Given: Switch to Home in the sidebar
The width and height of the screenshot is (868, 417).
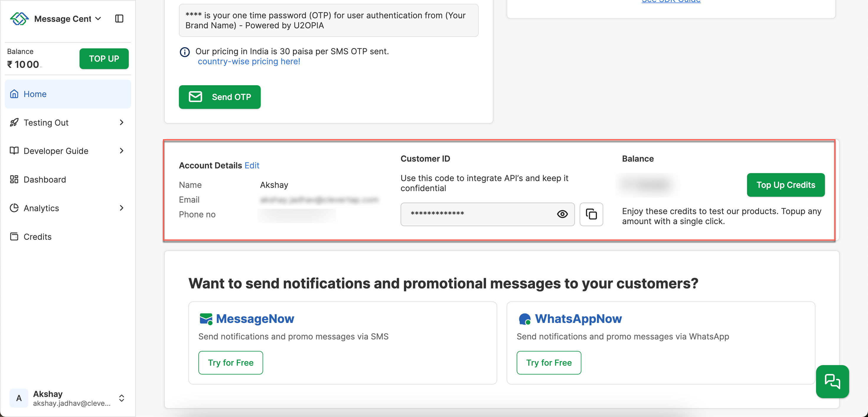Looking at the screenshot, I should (x=35, y=94).
